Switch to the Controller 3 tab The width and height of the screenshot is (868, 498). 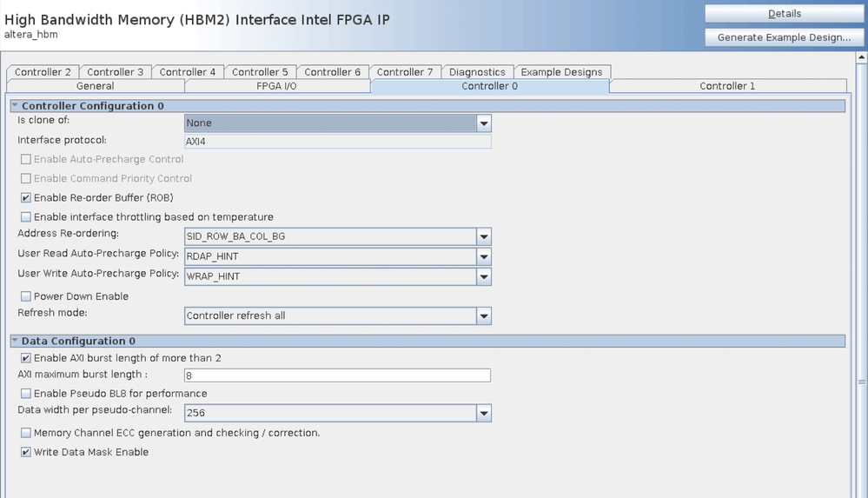(116, 72)
